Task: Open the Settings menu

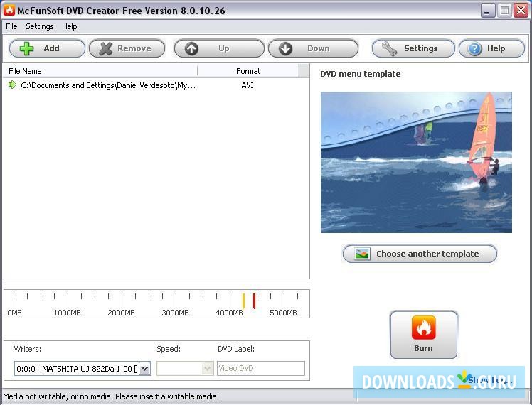Action: pyautogui.click(x=40, y=26)
